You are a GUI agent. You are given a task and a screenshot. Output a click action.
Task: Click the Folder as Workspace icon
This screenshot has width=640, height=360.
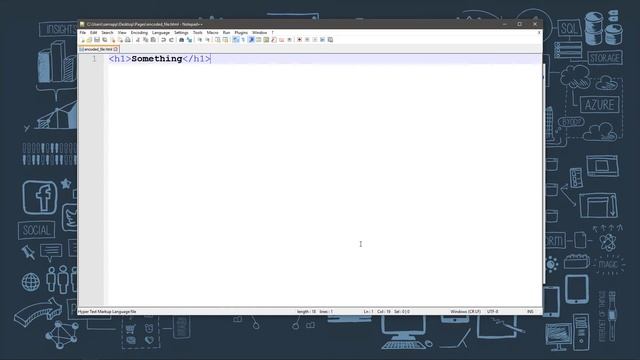coord(282,40)
